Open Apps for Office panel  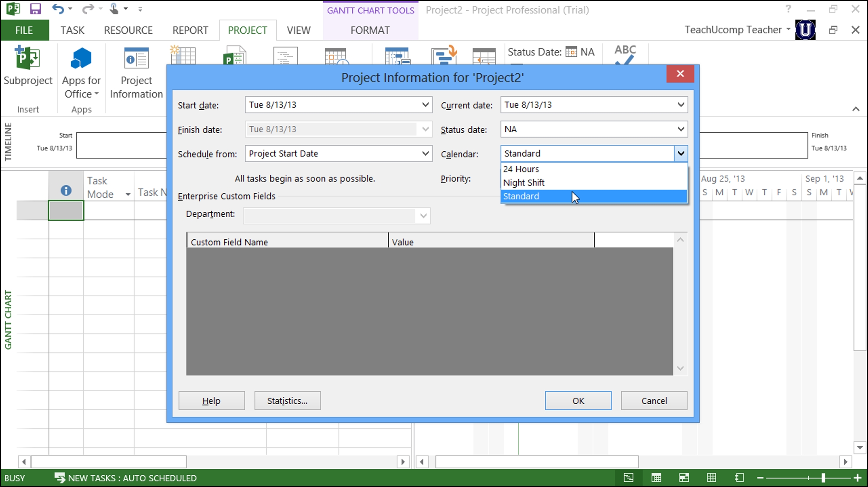(81, 72)
